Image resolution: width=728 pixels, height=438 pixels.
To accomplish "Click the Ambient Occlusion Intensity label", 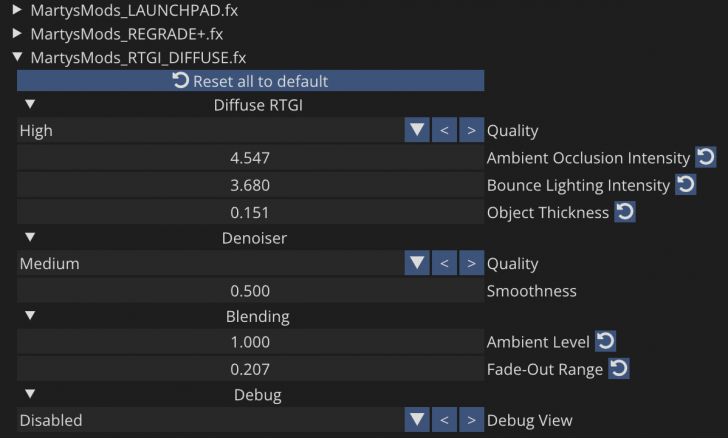I will point(588,158).
